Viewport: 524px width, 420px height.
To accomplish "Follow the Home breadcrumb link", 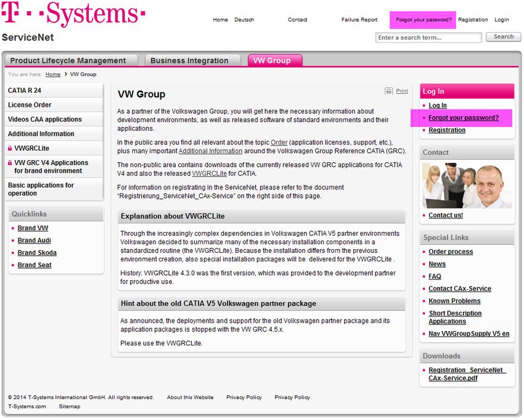I will pos(53,74).
